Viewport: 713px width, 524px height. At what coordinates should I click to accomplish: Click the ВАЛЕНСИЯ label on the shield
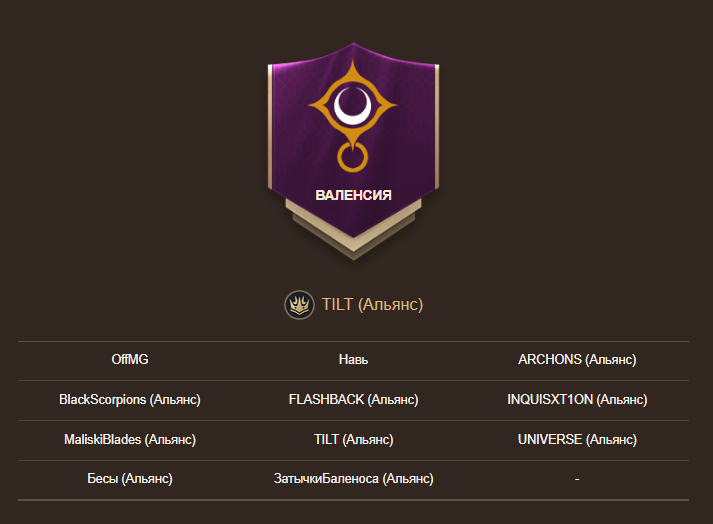[x=353, y=195]
